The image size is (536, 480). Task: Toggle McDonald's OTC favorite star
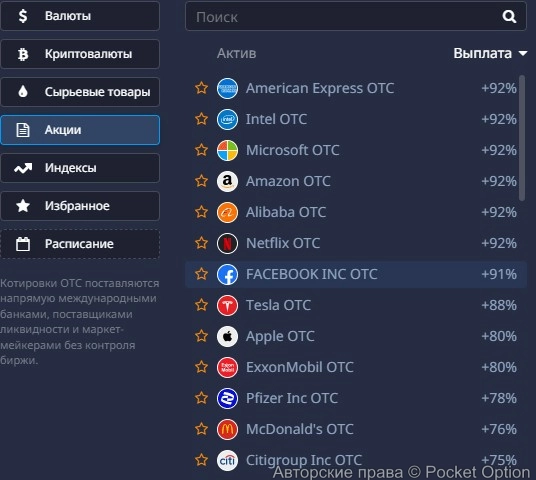201,429
